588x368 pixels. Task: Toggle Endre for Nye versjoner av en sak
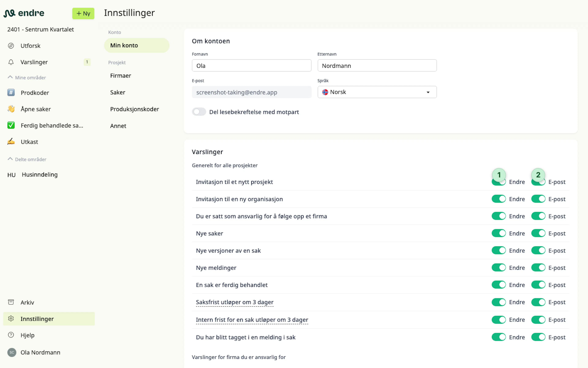(x=499, y=250)
